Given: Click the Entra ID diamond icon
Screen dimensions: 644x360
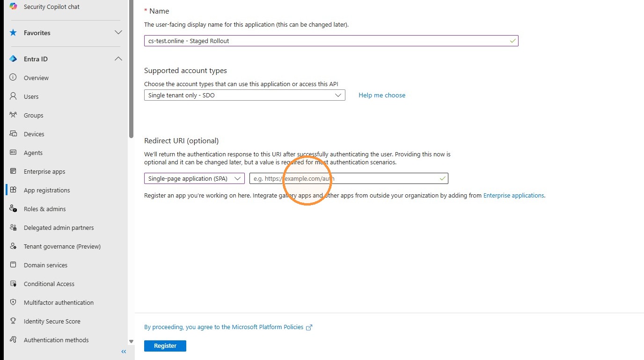Looking at the screenshot, I should pyautogui.click(x=13, y=59).
